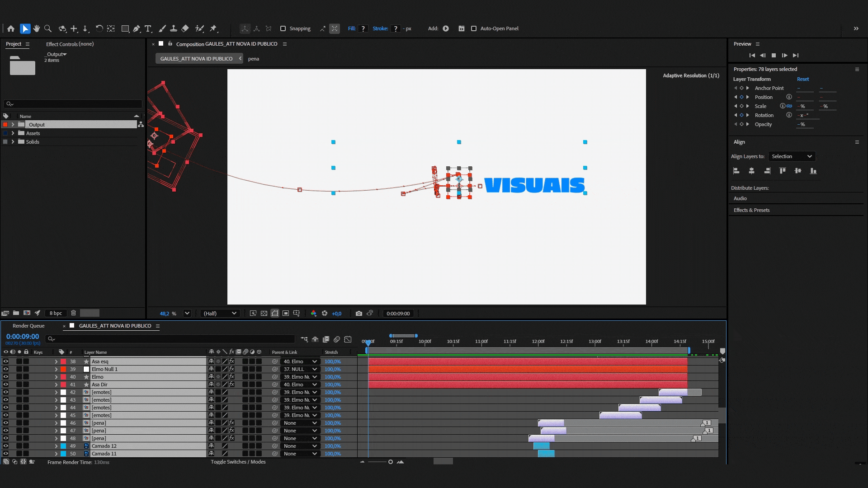Image resolution: width=868 pixels, height=488 pixels.
Task: Open the magnification ratio dropdown
Action: [x=187, y=313]
